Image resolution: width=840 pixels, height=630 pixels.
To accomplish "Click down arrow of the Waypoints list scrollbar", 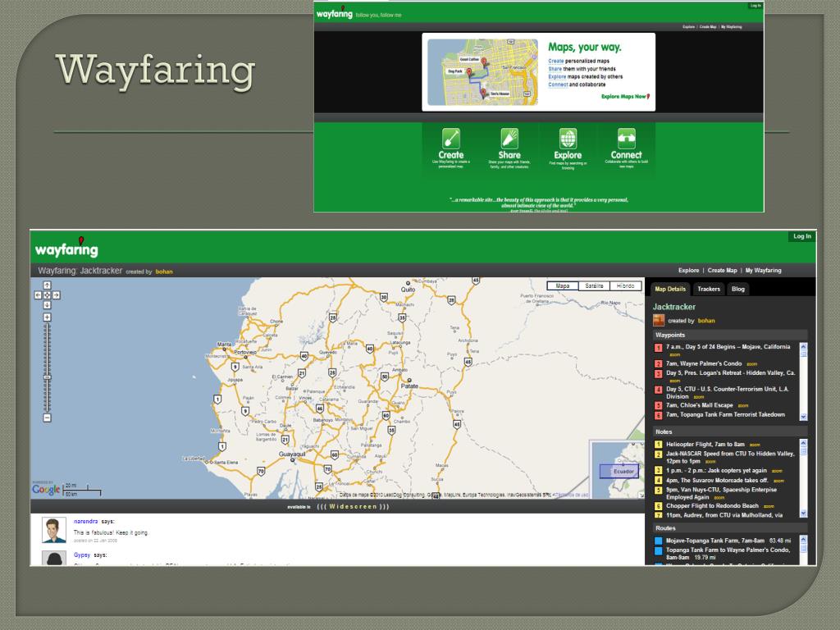I will [x=803, y=416].
